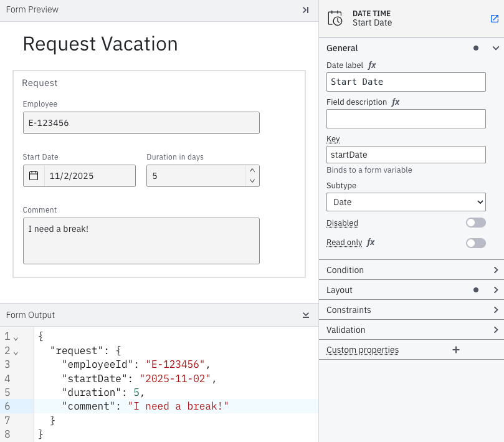Toggle the Disabled switch
The image size is (504, 442).
click(475, 223)
